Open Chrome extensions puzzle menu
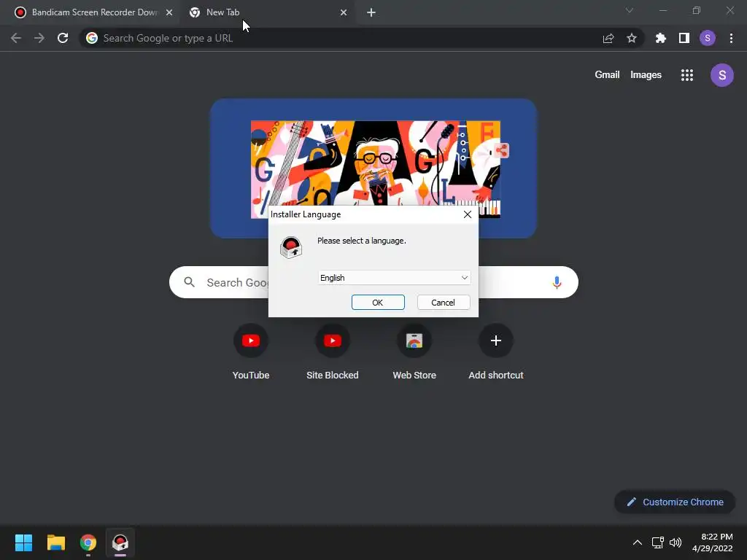Image resolution: width=747 pixels, height=560 pixels. pos(660,38)
